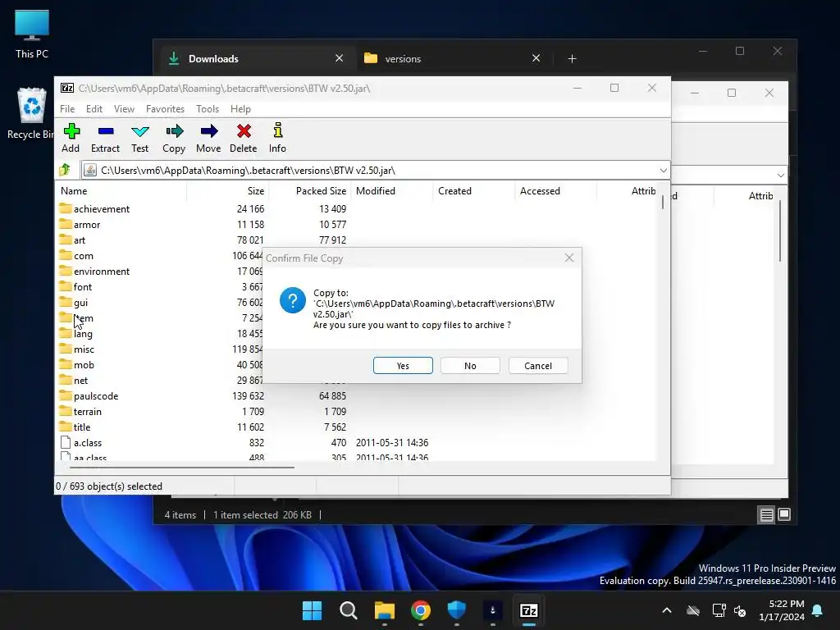Open the File menu
Screen dimensions: 840x630
(67, 109)
